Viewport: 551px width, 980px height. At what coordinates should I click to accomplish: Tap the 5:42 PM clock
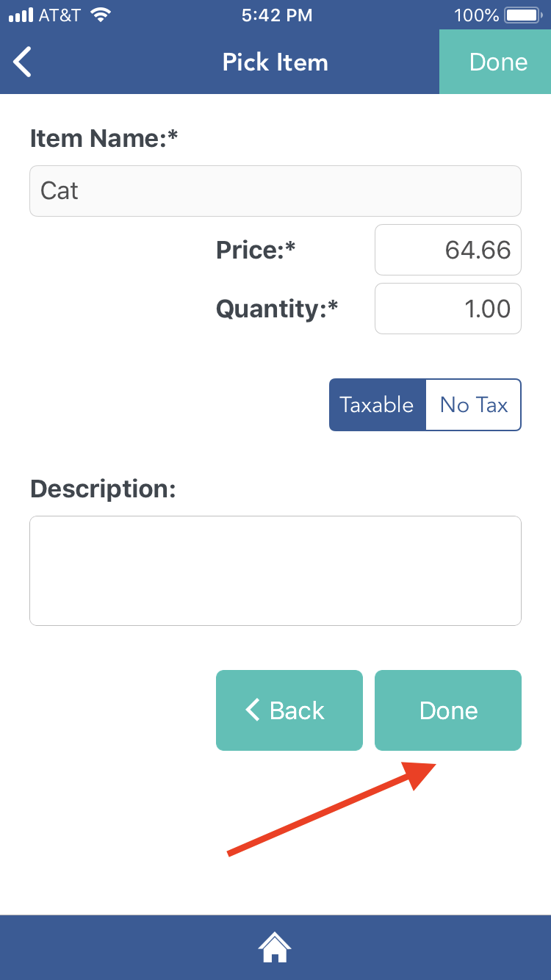(276, 15)
